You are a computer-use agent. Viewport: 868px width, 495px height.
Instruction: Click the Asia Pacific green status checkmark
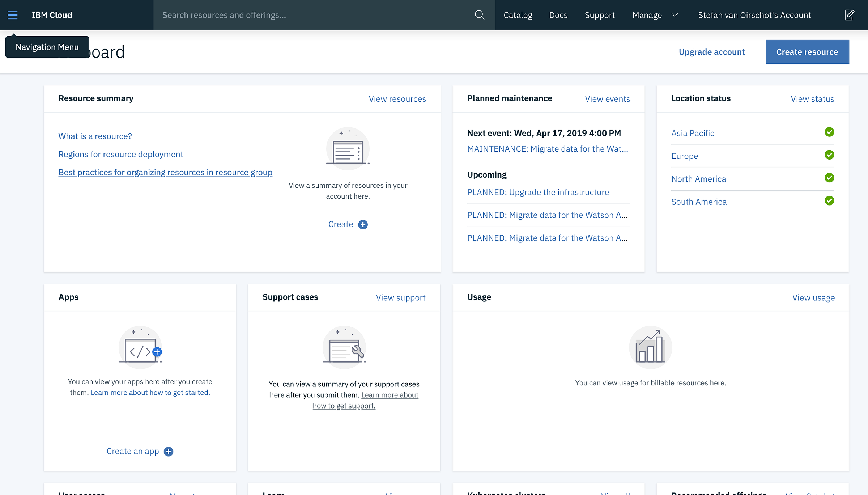[x=829, y=132]
